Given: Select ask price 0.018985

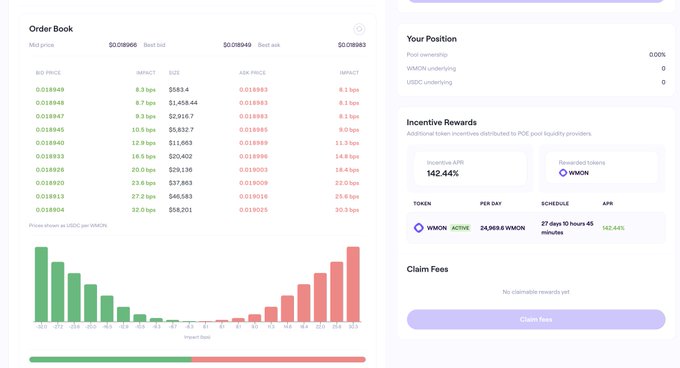Looking at the screenshot, I should 253,130.
